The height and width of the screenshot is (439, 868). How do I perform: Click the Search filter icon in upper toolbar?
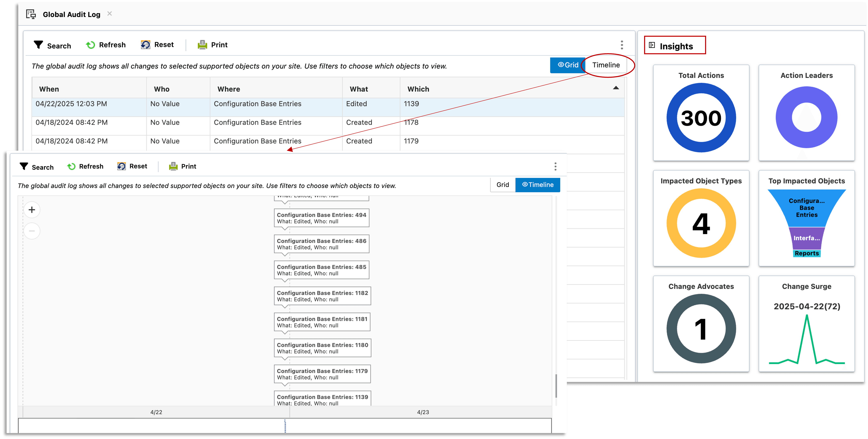pos(38,45)
